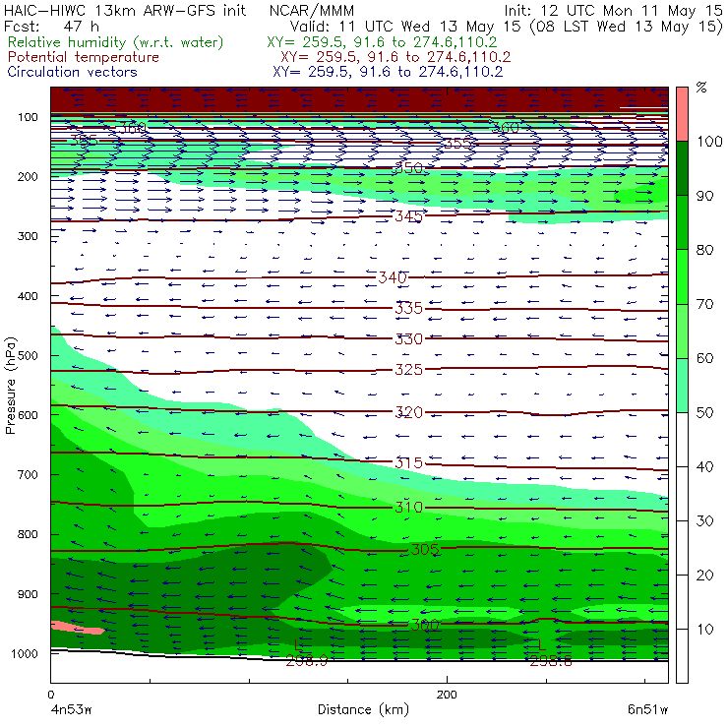Click the '6n51w' end location label
728x728 pixels.
click(647, 709)
